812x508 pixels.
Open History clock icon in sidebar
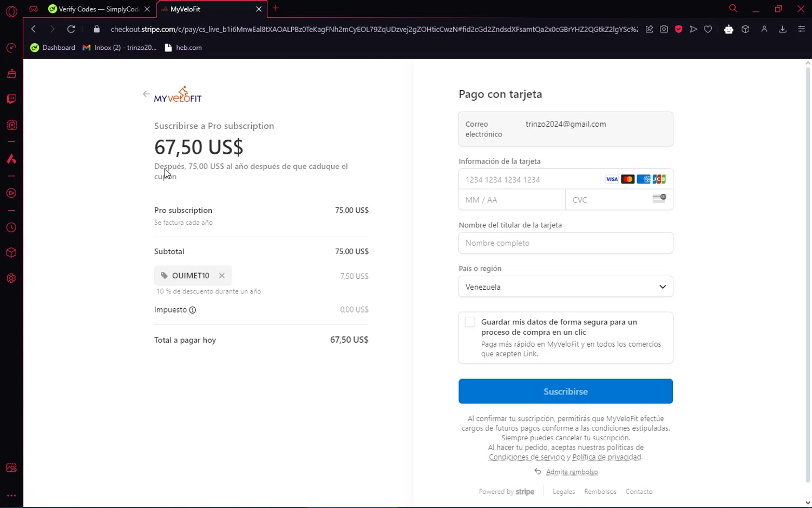pyautogui.click(x=11, y=227)
